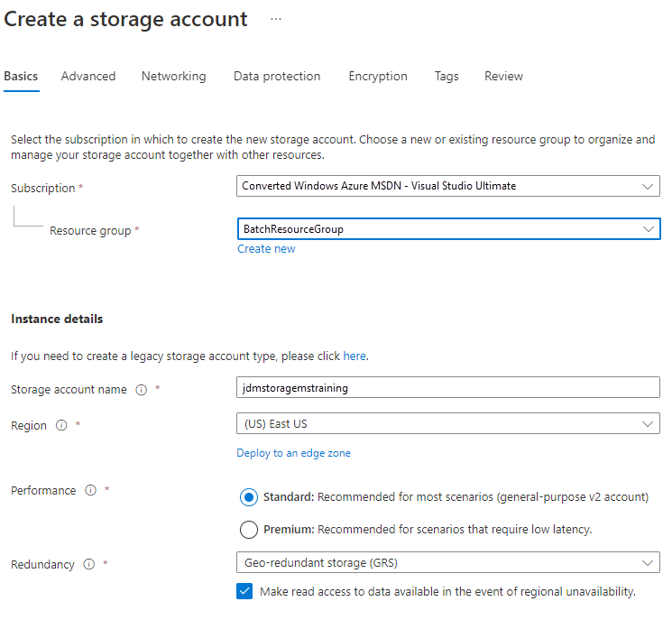Viewport: 672px width, 620px height.
Task: Click the Redundancy info icon
Action: click(89, 564)
